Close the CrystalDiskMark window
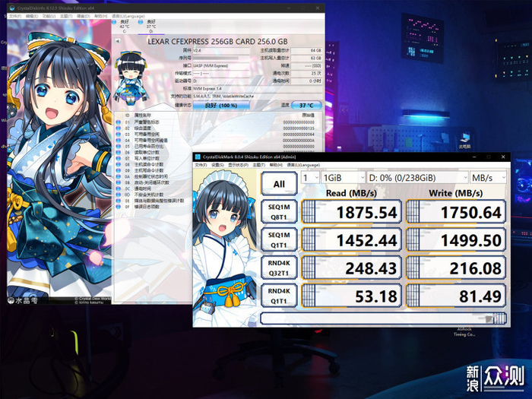The image size is (532, 399). (x=503, y=157)
